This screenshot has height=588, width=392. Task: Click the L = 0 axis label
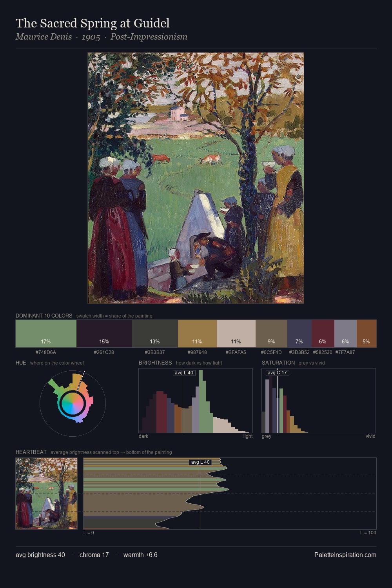[89, 533]
